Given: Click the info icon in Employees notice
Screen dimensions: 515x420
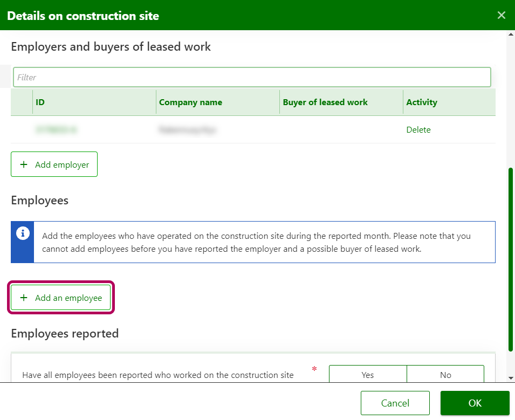Looking at the screenshot, I should [22, 233].
